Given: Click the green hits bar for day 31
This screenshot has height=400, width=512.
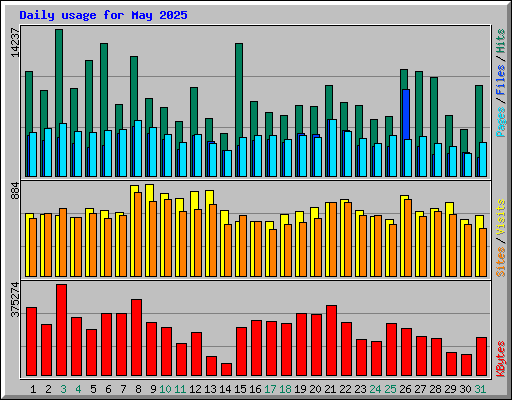Looking at the screenshot, I should (x=479, y=114).
